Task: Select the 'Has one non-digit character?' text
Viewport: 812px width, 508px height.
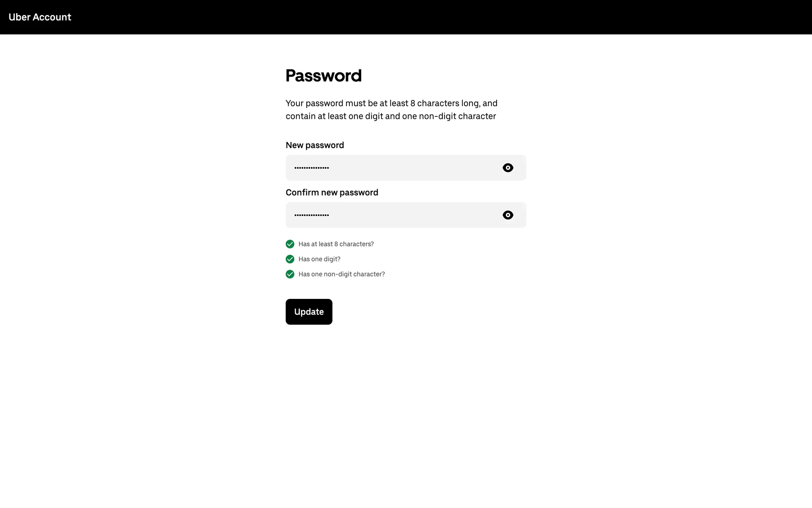Action: click(341, 274)
